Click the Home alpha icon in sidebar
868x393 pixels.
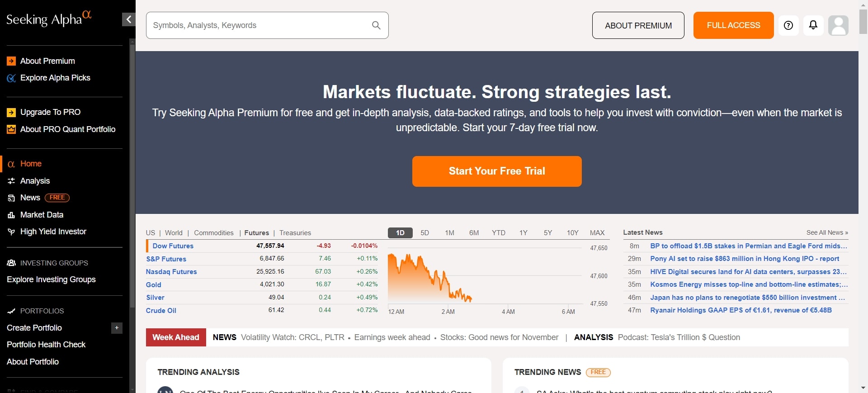coord(11,164)
